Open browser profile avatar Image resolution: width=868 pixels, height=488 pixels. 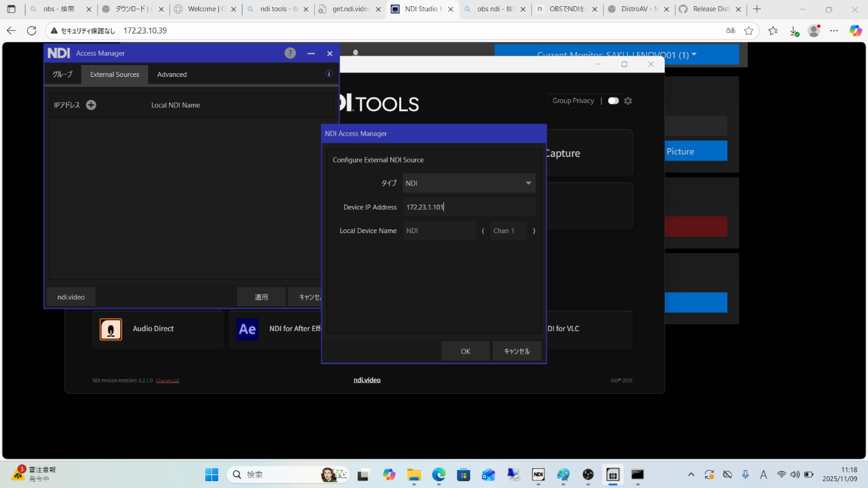(x=814, y=30)
